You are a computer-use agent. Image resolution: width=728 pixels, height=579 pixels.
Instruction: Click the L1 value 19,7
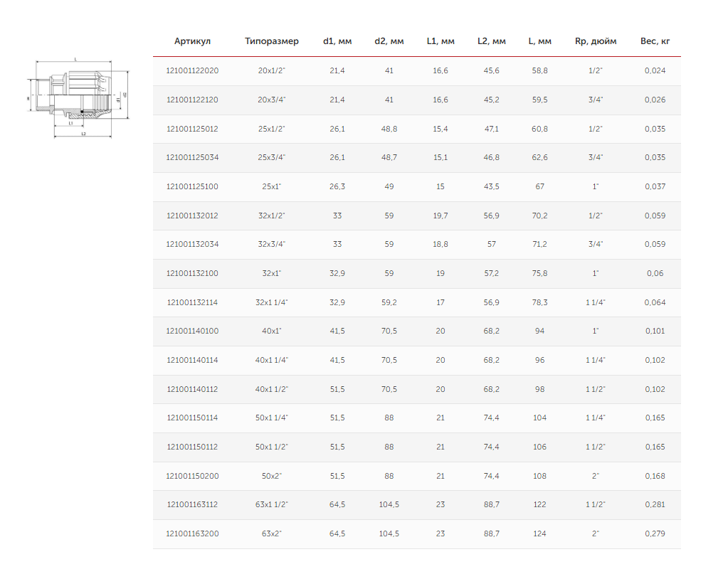[441, 216]
